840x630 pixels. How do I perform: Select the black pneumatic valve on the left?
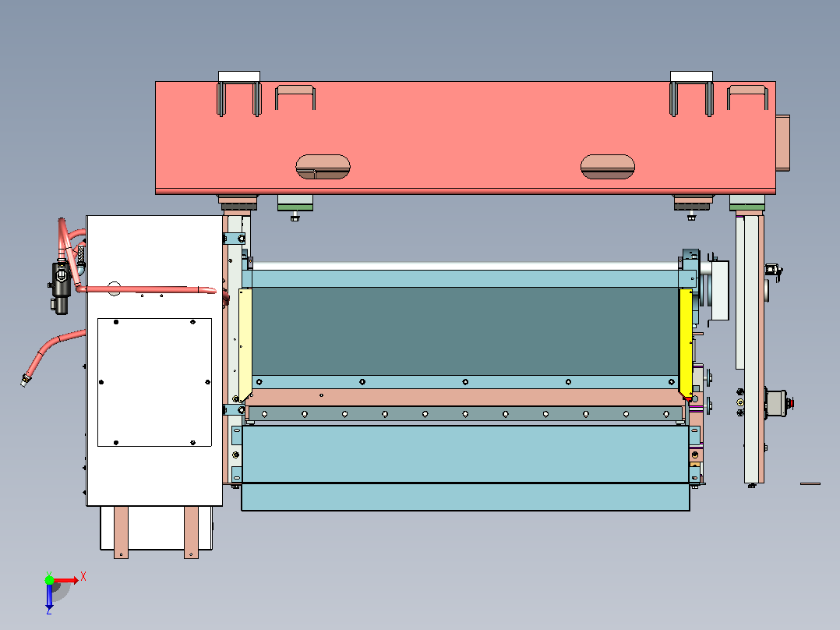point(61,288)
